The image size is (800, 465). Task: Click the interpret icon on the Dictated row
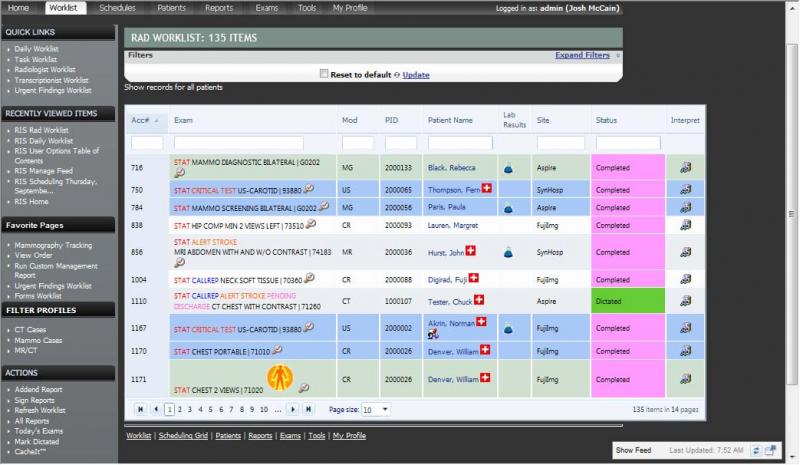[685, 301]
